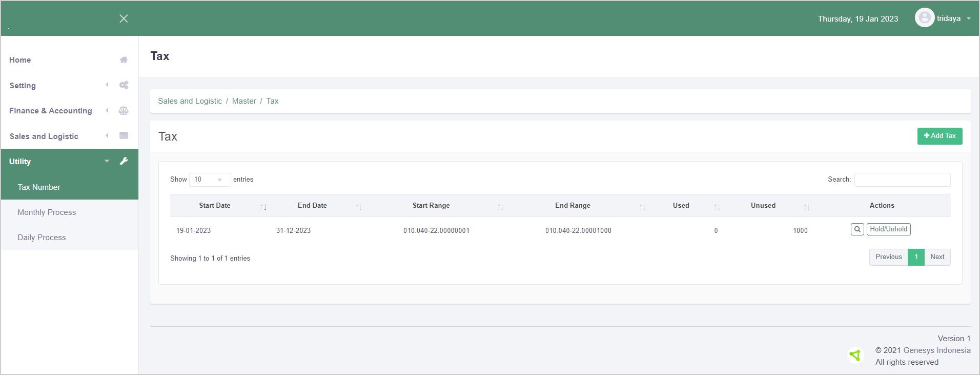Click the Master breadcrumb link
Screen dimensions: 980x375
(x=244, y=101)
